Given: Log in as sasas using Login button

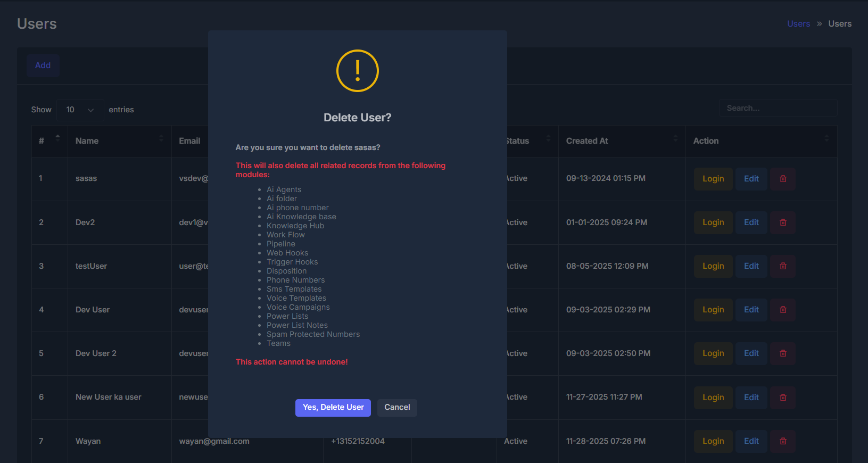Looking at the screenshot, I should 713,179.
